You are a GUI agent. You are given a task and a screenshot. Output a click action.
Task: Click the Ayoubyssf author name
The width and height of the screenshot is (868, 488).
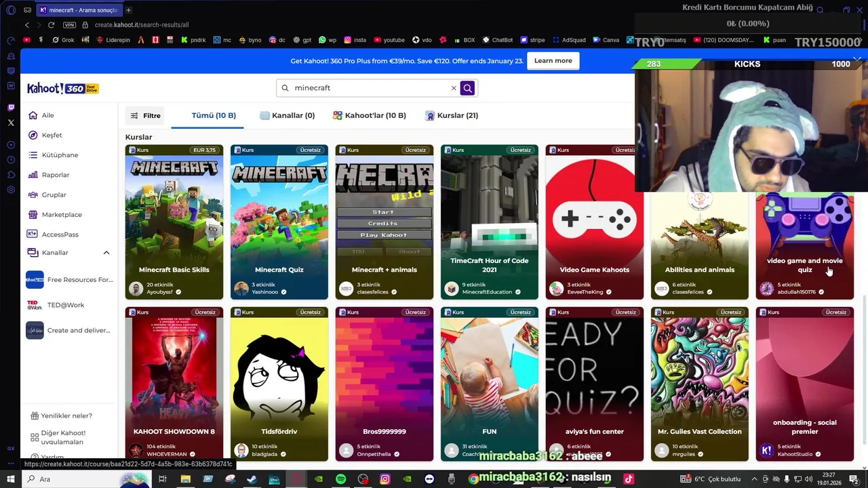(161, 292)
